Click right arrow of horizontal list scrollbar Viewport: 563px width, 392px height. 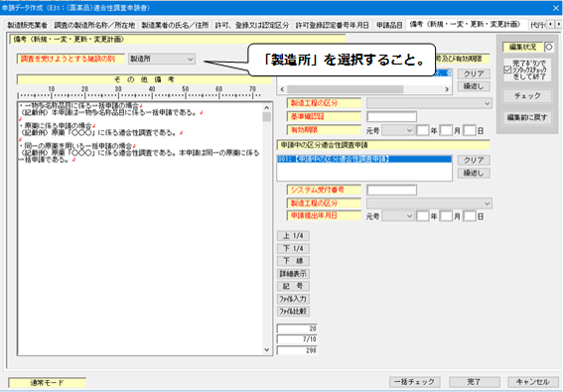click(x=447, y=89)
